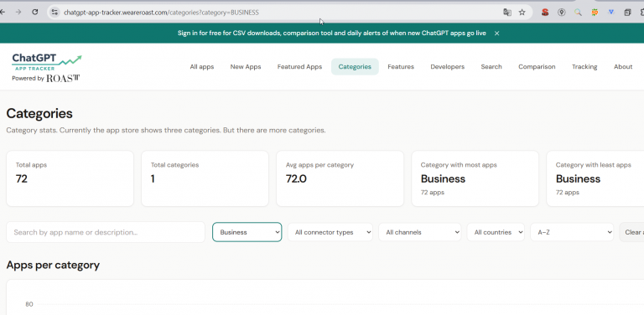644x315 pixels.
Task: Dismiss the sign-in banner with X
Action: 496,34
